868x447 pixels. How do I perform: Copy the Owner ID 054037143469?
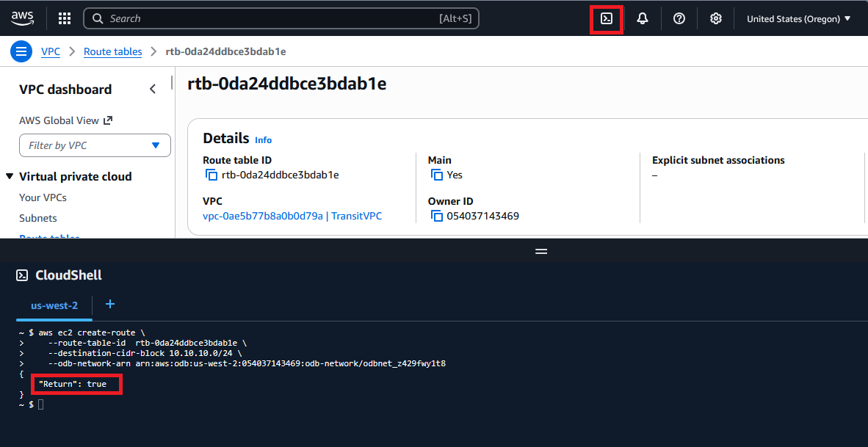[x=437, y=216]
